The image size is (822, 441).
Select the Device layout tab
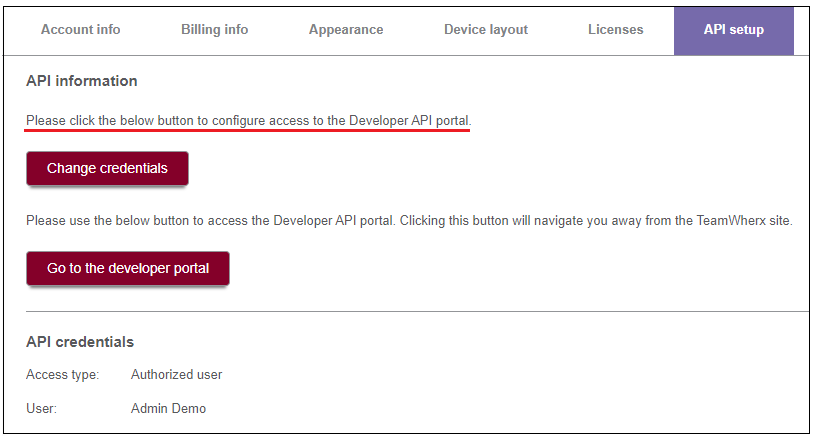(486, 30)
